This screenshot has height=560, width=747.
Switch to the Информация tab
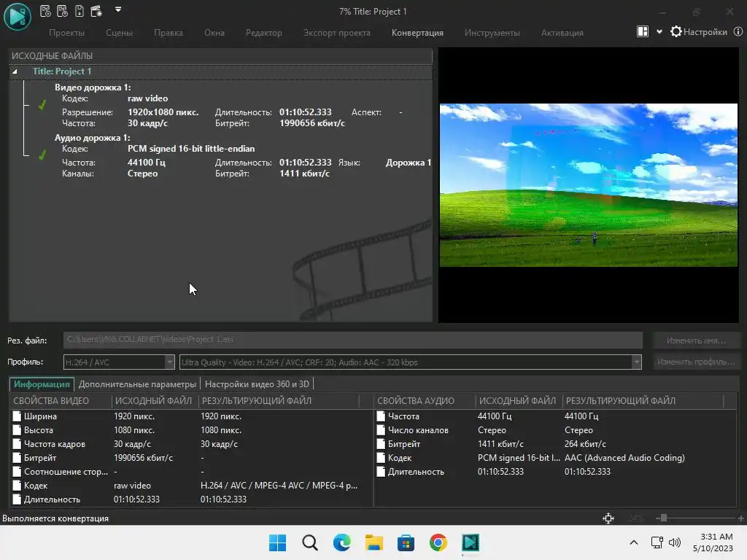pos(42,384)
